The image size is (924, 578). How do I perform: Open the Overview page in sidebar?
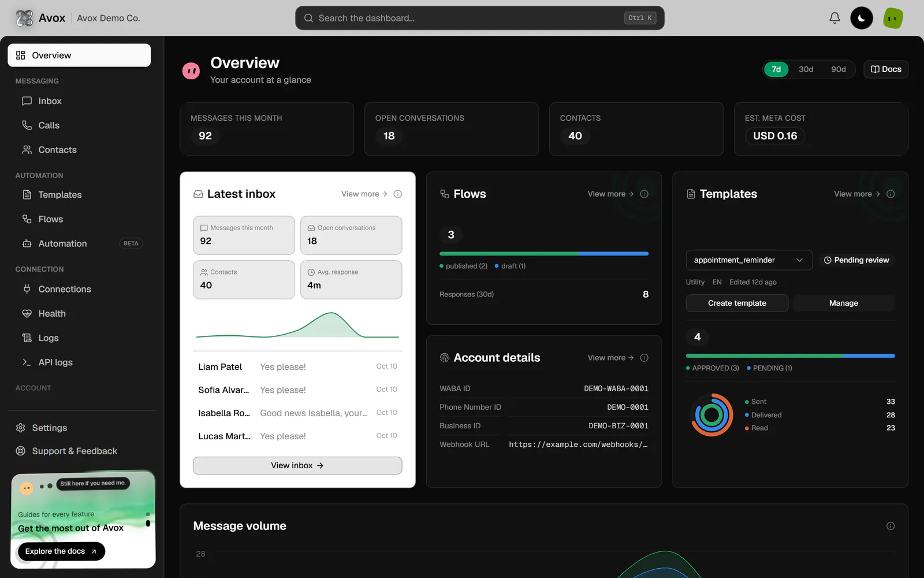click(79, 55)
